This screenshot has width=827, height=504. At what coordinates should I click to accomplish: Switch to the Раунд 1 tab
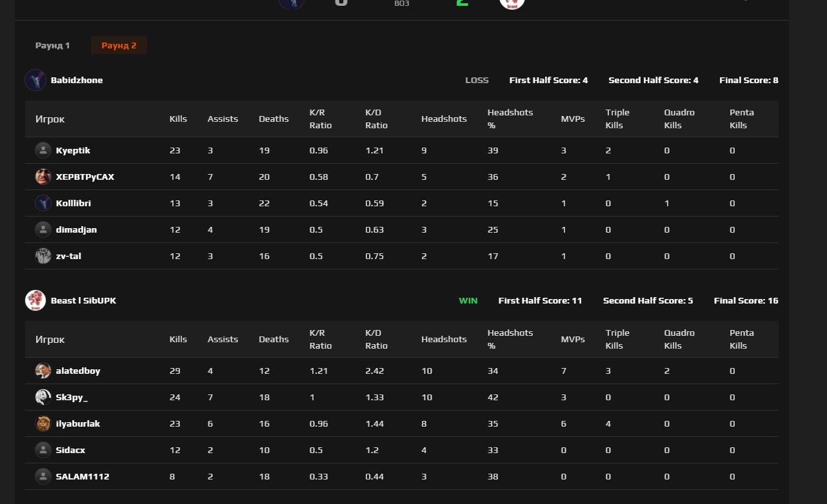(x=52, y=46)
